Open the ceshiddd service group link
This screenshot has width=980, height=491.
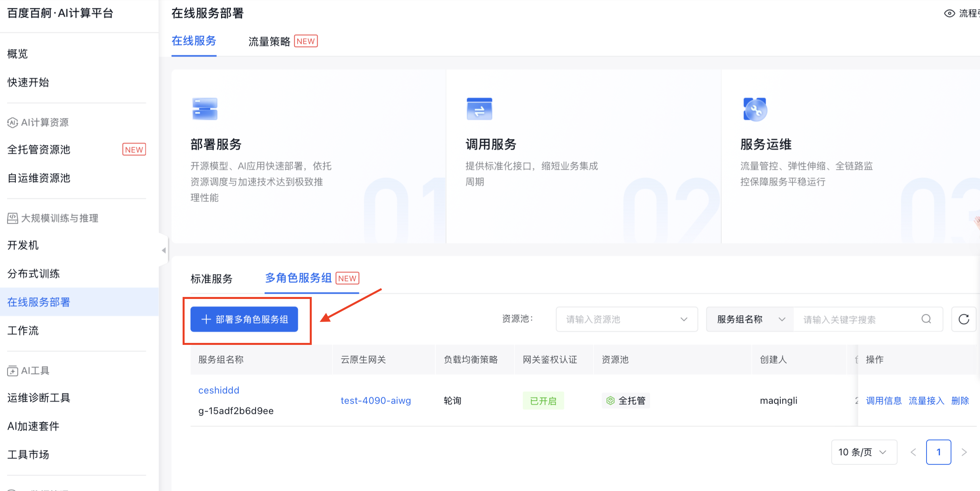[x=219, y=390]
